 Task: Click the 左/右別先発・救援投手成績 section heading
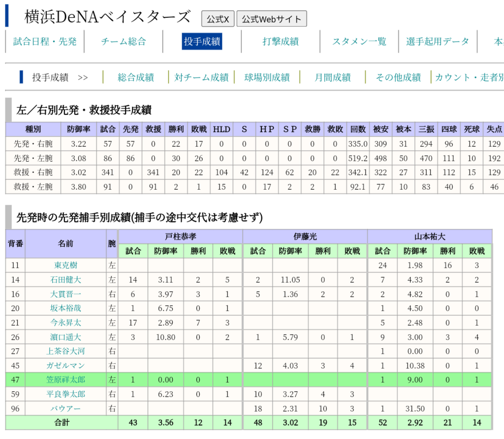(x=84, y=110)
